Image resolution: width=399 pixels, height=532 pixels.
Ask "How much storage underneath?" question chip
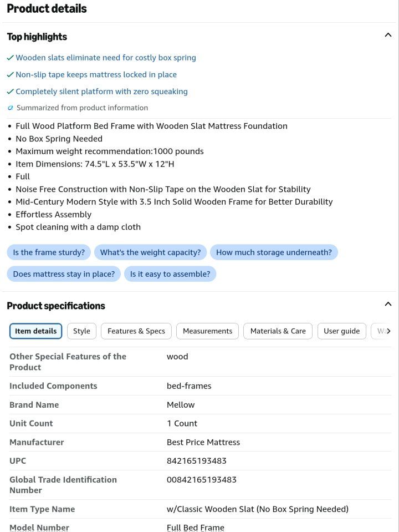274,252
